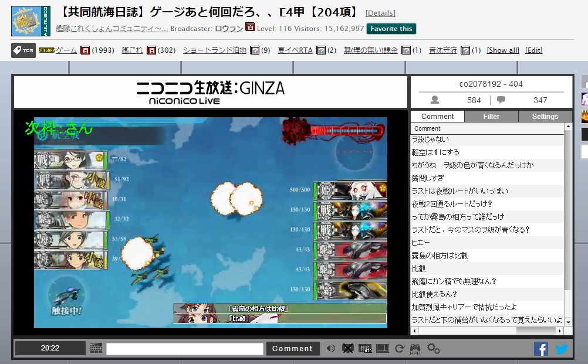Click the live video game screen

pos(210,223)
